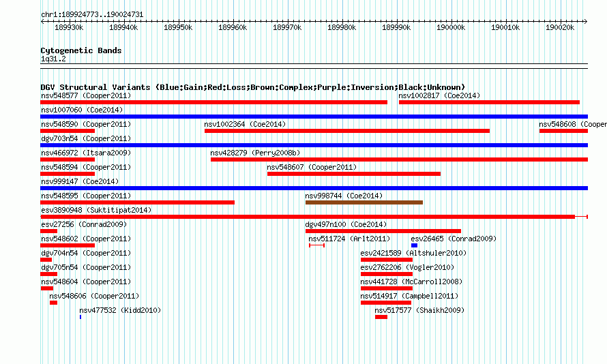The height and width of the screenshot is (364, 607).
Task: Open nsv999147 (Coe2014) variant
Action: 80,181
